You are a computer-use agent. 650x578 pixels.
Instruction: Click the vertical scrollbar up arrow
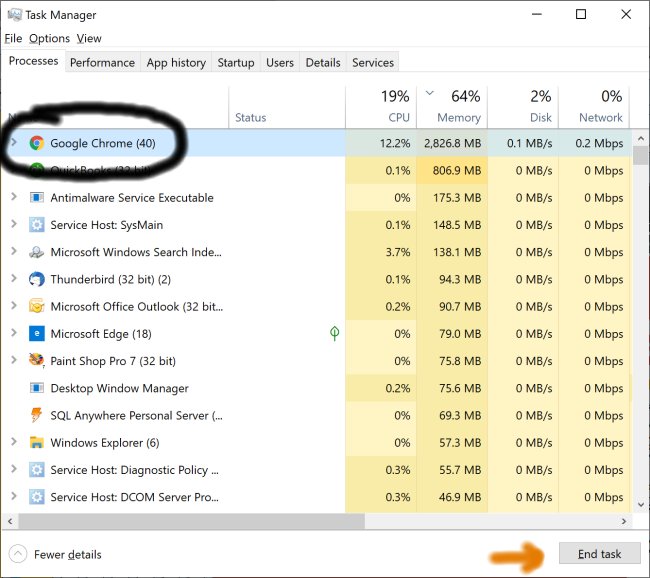[641, 138]
